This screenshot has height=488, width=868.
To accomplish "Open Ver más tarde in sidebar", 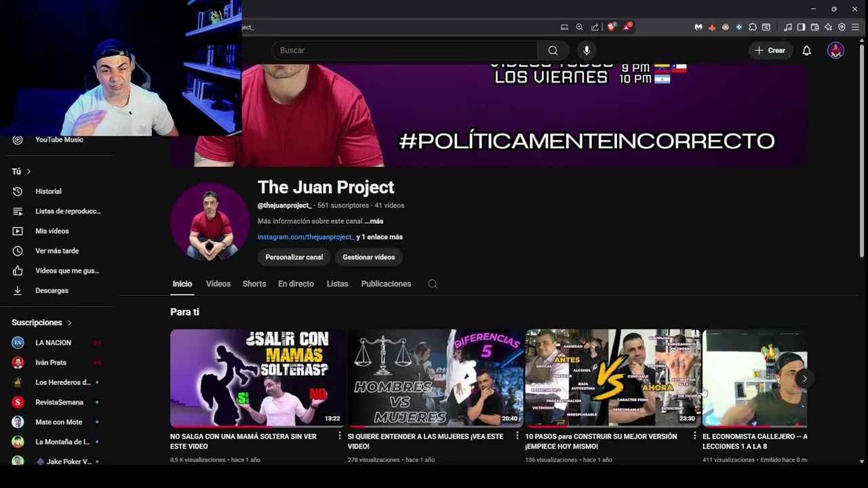I will click(57, 251).
